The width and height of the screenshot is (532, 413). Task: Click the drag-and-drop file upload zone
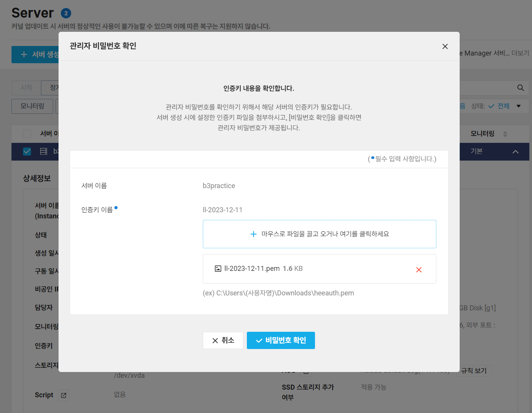pyautogui.click(x=320, y=234)
